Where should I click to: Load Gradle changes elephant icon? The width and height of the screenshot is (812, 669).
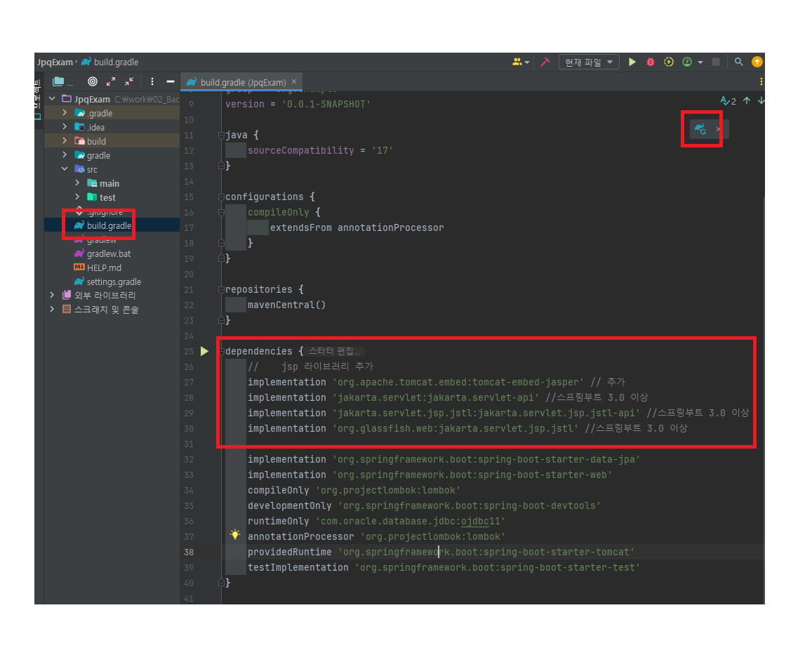700,129
